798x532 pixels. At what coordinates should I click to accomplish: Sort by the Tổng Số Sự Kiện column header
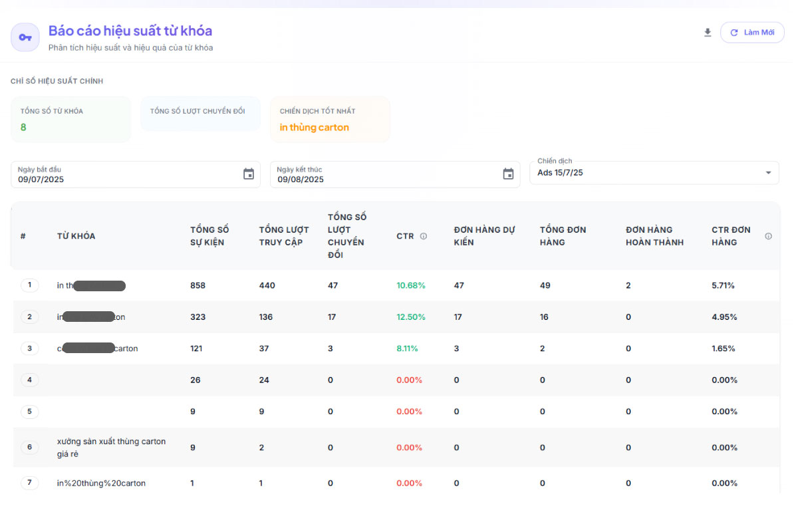210,236
